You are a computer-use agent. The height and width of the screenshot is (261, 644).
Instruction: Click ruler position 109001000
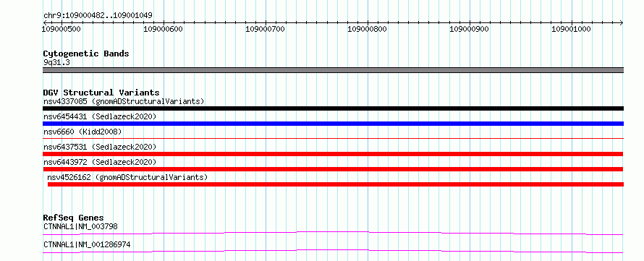(x=572, y=29)
